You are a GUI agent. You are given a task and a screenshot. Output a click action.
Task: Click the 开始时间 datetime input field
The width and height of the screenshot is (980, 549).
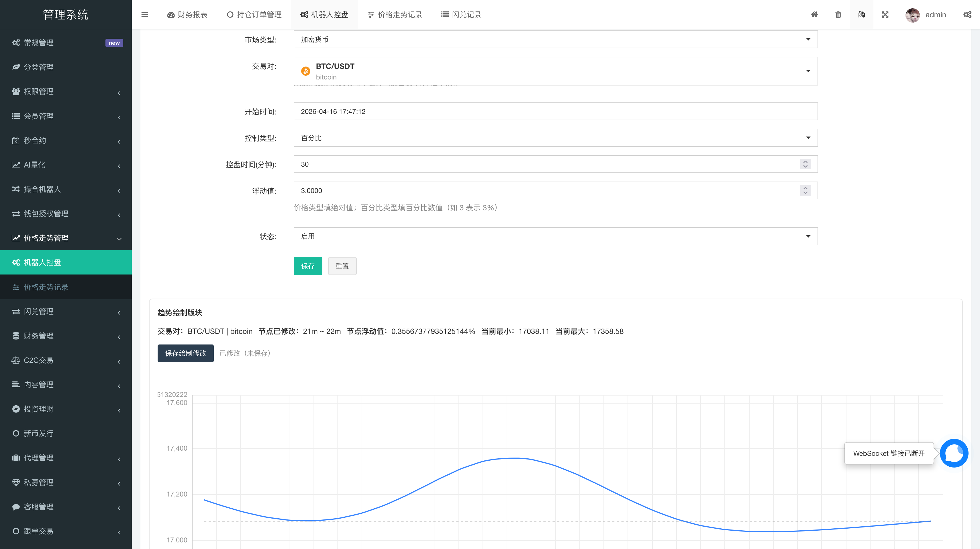coord(555,111)
